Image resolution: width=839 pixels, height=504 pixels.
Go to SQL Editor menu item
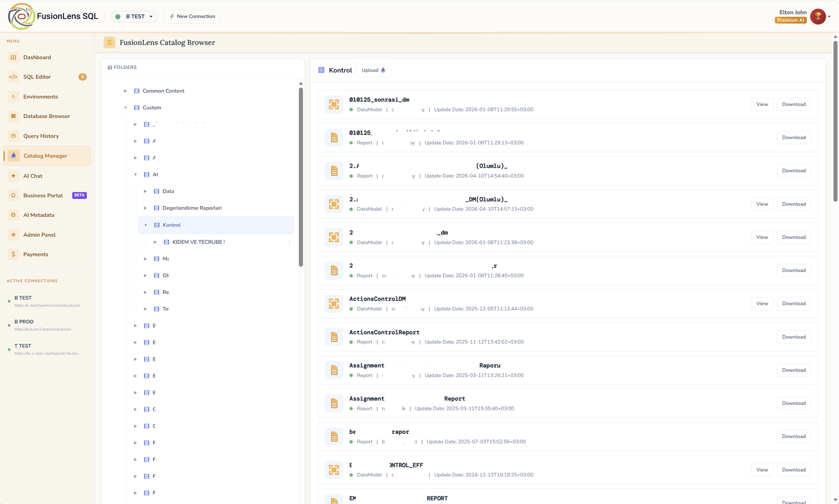coord(47,77)
